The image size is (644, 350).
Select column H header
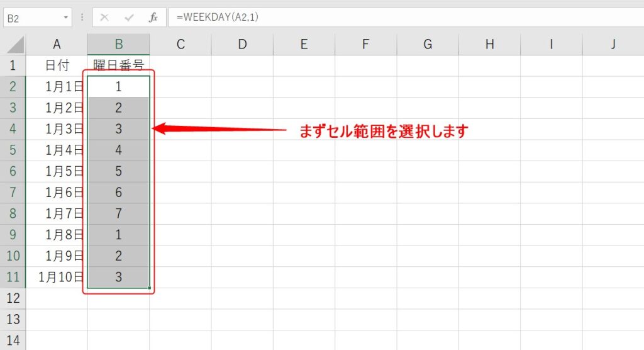point(489,45)
